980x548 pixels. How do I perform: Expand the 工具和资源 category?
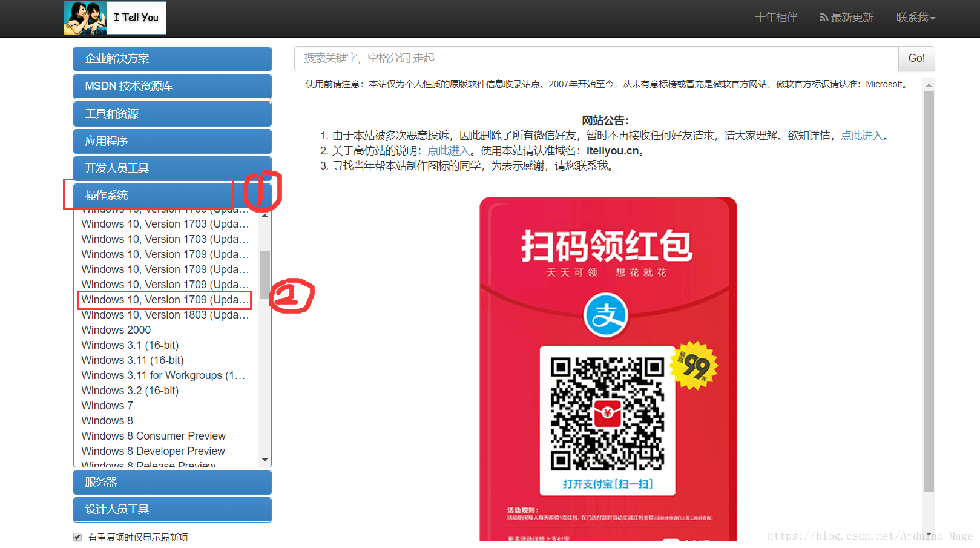pyautogui.click(x=173, y=114)
